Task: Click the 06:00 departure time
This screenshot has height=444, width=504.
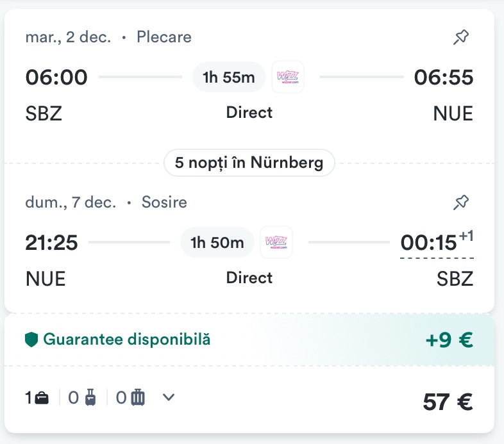Action: point(56,78)
